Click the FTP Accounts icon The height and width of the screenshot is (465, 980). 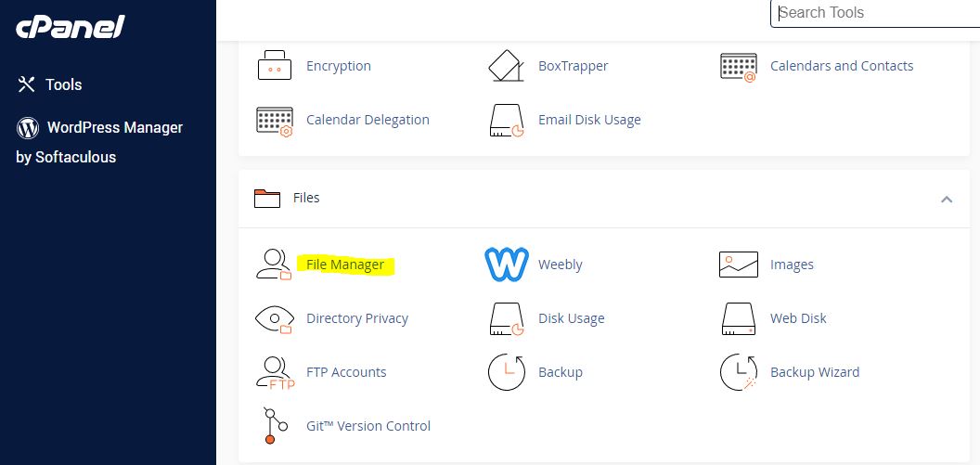tap(274, 372)
